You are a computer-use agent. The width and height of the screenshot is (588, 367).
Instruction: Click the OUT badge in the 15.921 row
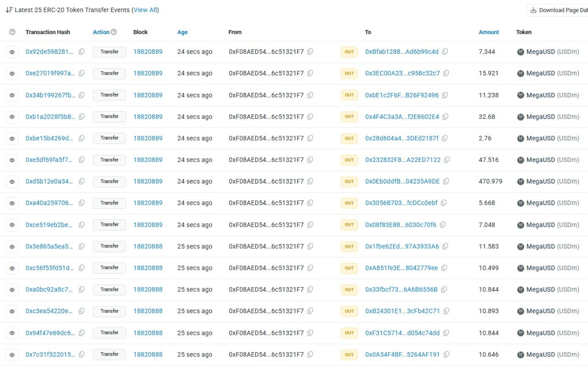point(349,74)
